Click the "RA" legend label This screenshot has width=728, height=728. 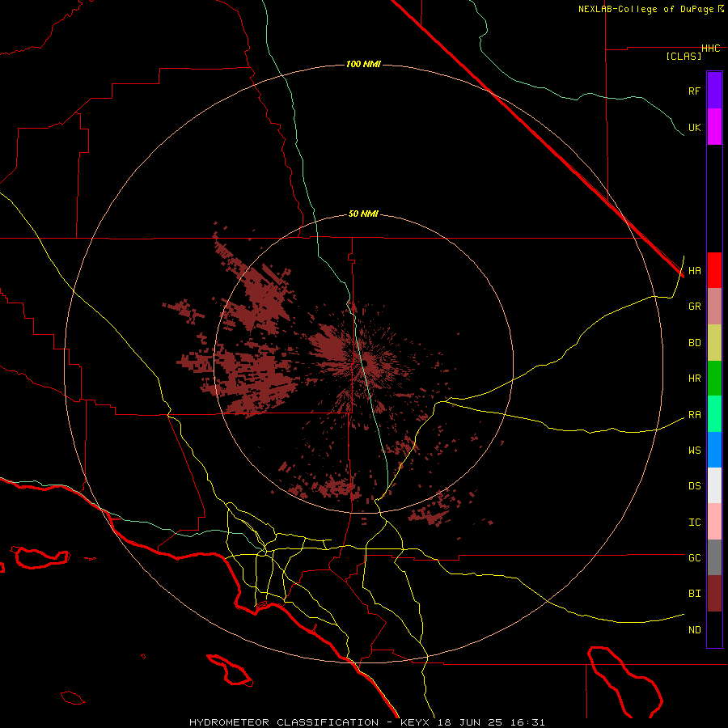(x=694, y=415)
